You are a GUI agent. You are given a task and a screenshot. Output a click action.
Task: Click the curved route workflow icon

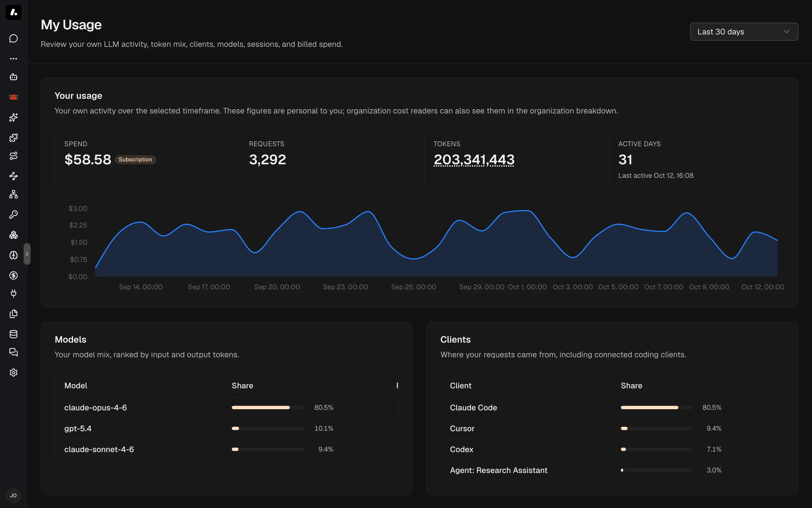click(x=14, y=156)
